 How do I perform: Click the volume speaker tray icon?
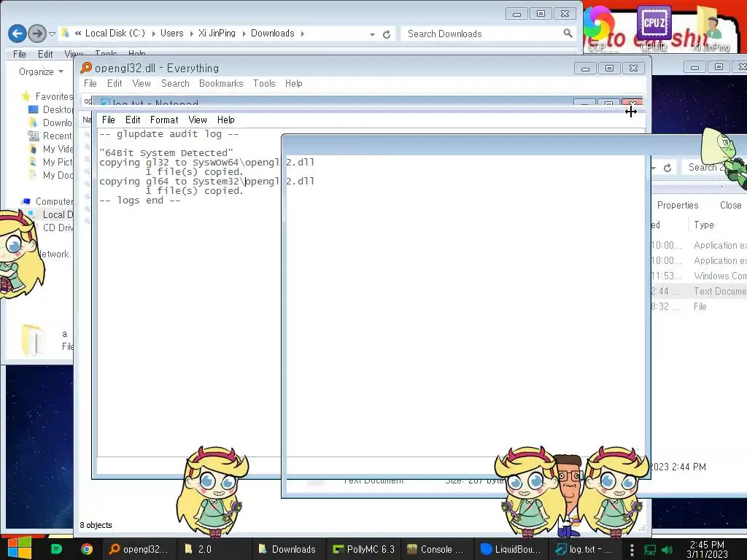pyautogui.click(x=667, y=550)
